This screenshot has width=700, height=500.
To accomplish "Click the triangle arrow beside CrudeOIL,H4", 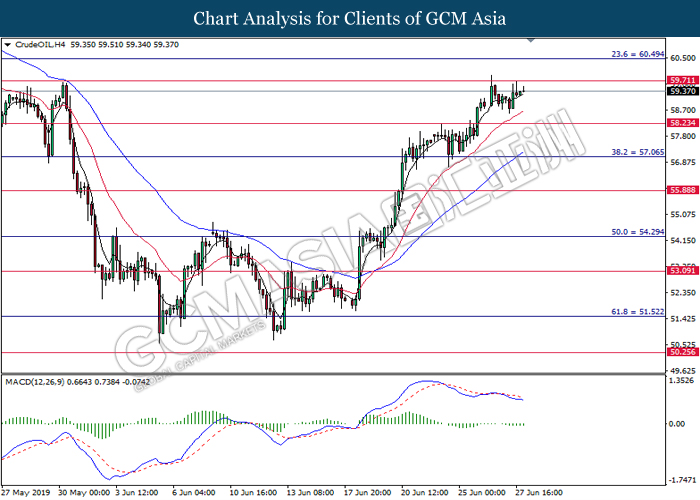I will click(x=8, y=45).
